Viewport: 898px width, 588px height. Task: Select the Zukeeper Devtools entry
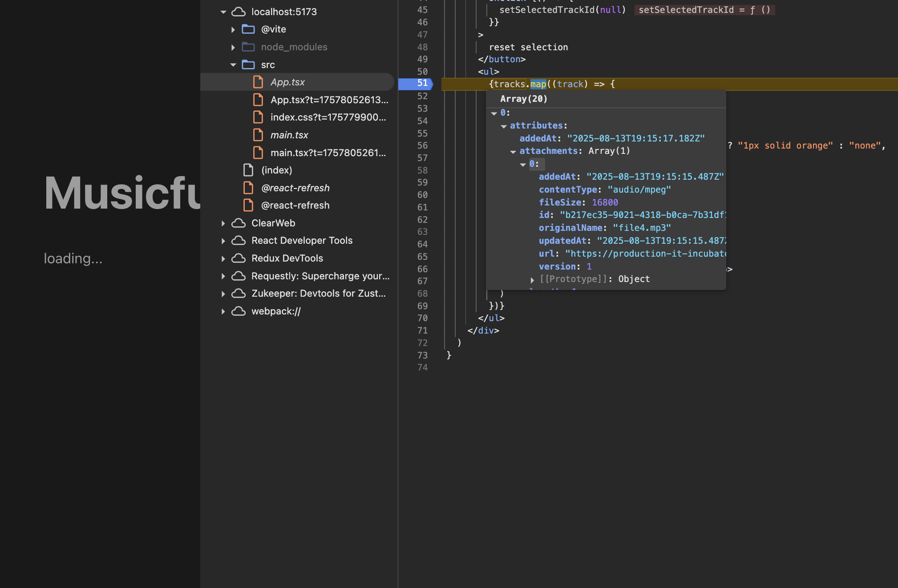(x=318, y=294)
